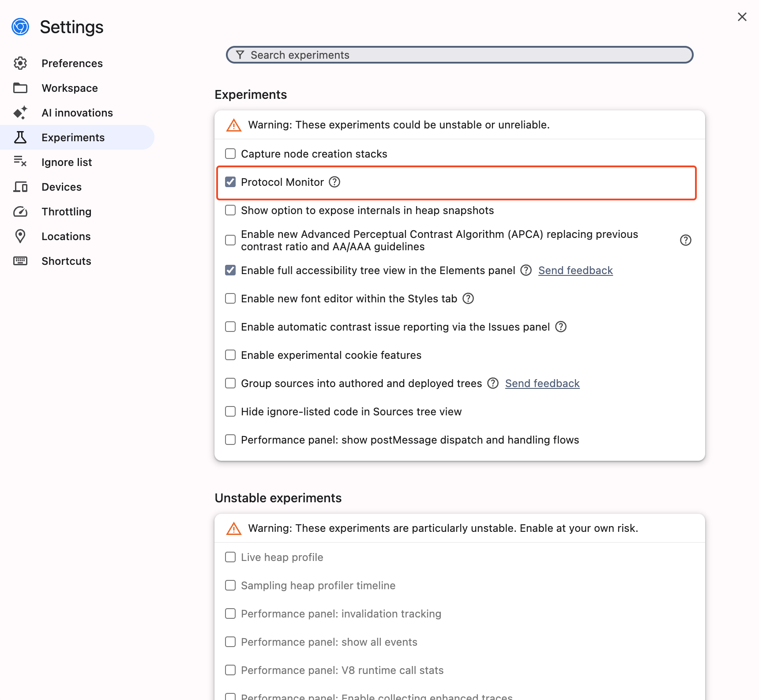Screen dimensions: 759x700
Task: Open Send feedback link for accessibility tree
Action: click(x=575, y=270)
